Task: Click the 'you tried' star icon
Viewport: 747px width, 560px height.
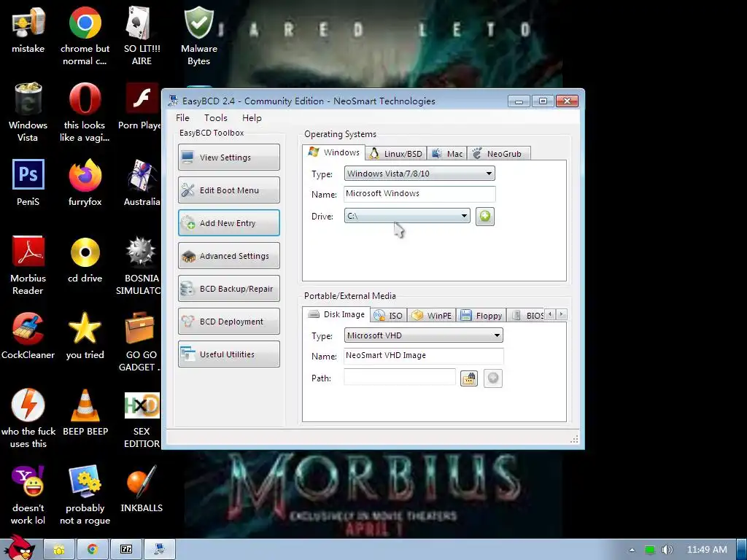Action: (x=85, y=335)
